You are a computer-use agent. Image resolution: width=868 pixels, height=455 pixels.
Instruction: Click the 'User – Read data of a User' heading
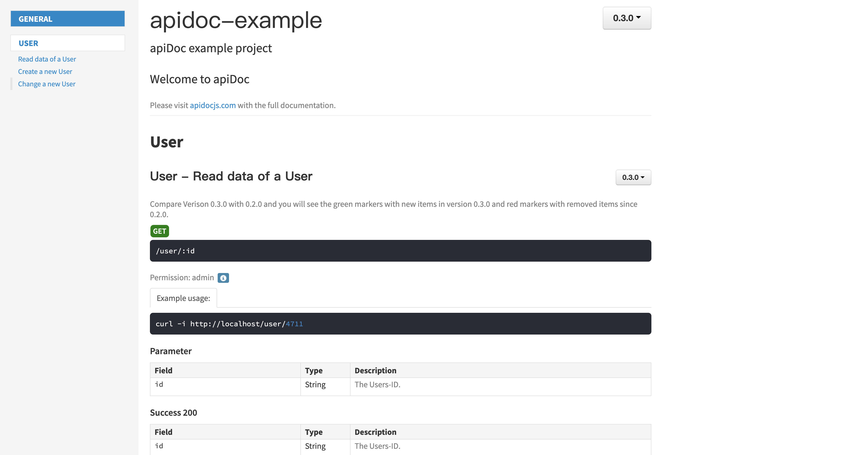tap(231, 176)
